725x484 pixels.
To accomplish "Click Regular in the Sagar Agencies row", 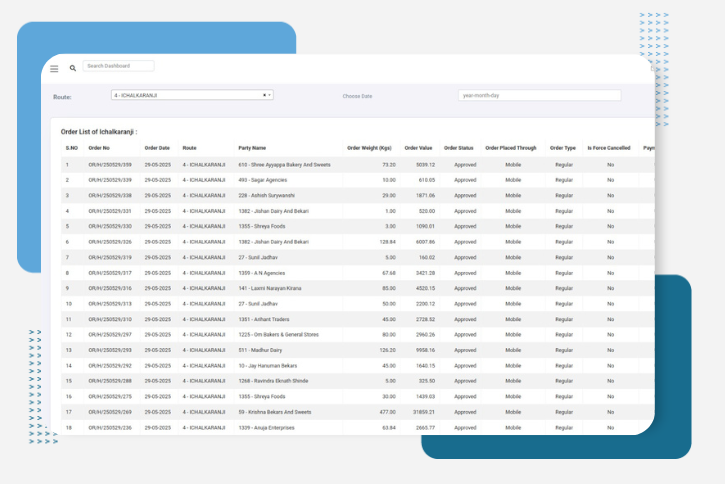I will pyautogui.click(x=564, y=180).
